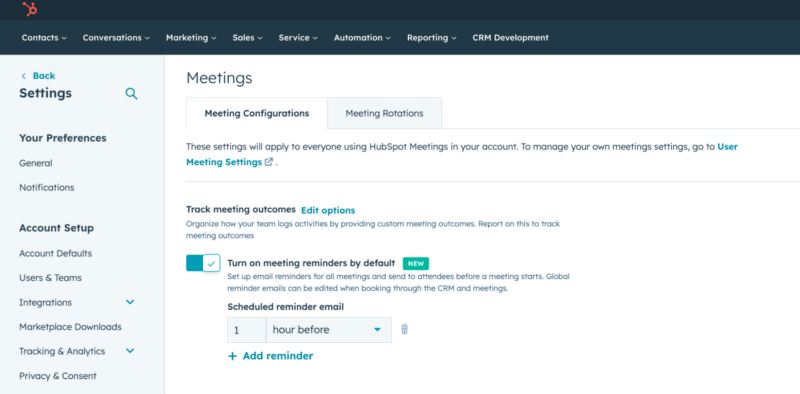Click the Account Setup section heading
The height and width of the screenshot is (394, 800).
click(57, 228)
